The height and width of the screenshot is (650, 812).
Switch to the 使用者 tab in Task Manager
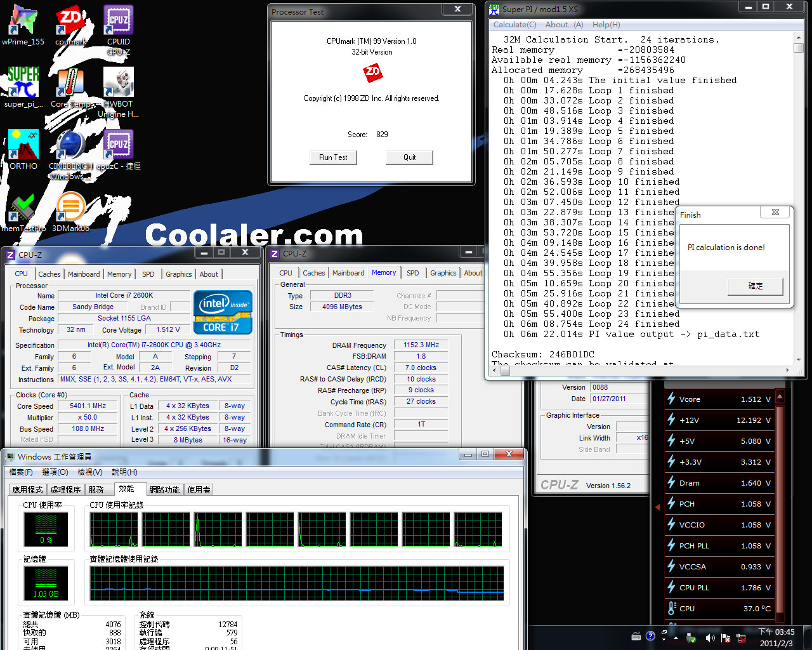pos(199,489)
